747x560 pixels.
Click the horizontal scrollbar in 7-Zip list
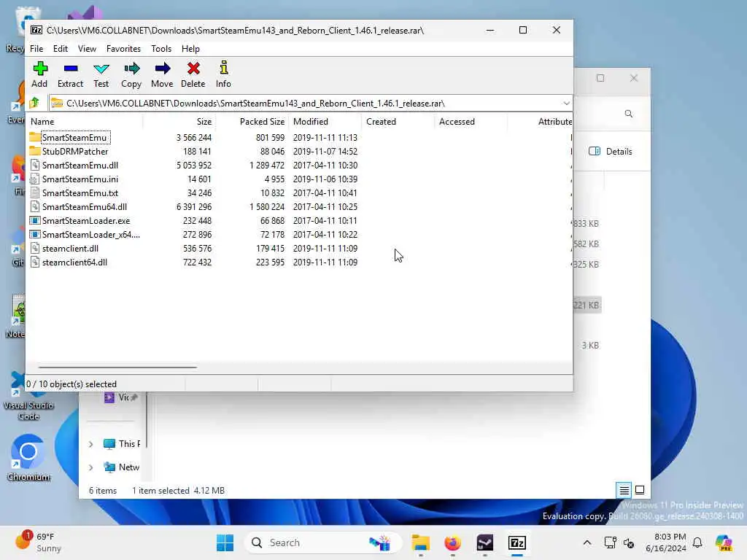(117, 367)
